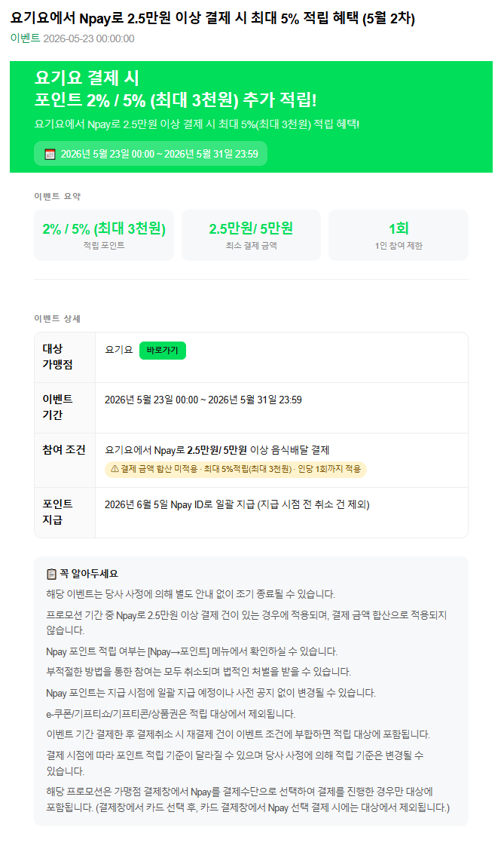504x858 pixels.
Task: Click the 이벤트 category link under the title
Action: pos(25,38)
